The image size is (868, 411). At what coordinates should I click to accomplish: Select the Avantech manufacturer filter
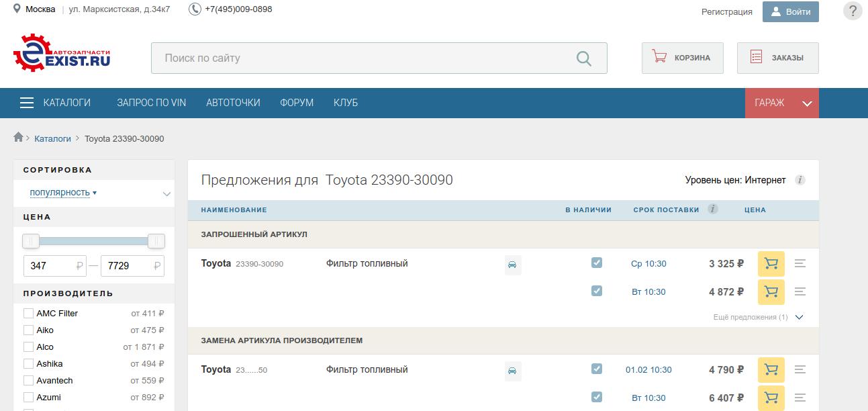click(28, 381)
